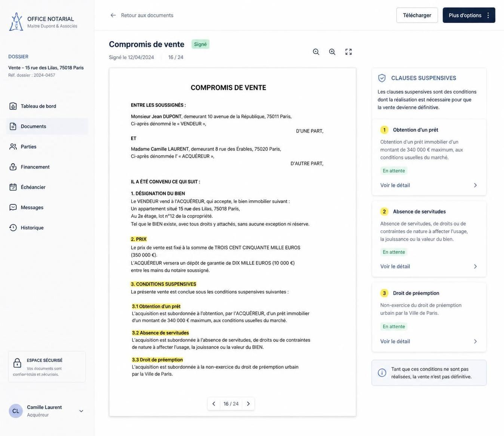The height and width of the screenshot is (436, 504).
Task: Open the Documents section in sidebar
Action: click(47, 126)
